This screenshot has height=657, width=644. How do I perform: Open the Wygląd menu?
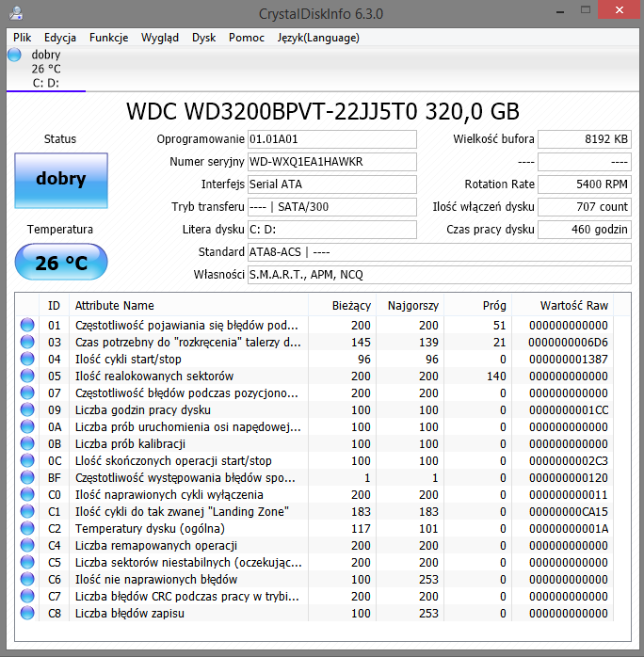tap(160, 38)
